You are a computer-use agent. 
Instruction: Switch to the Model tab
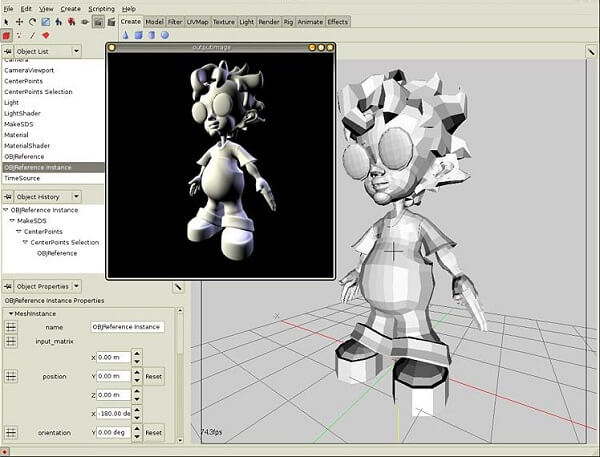click(155, 22)
